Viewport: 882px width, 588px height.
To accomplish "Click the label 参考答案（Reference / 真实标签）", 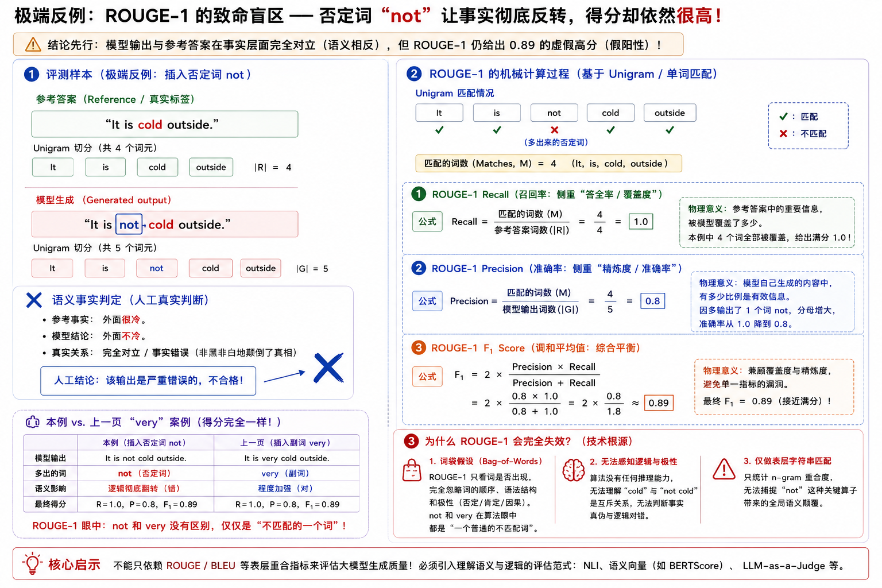I will 117,99.
